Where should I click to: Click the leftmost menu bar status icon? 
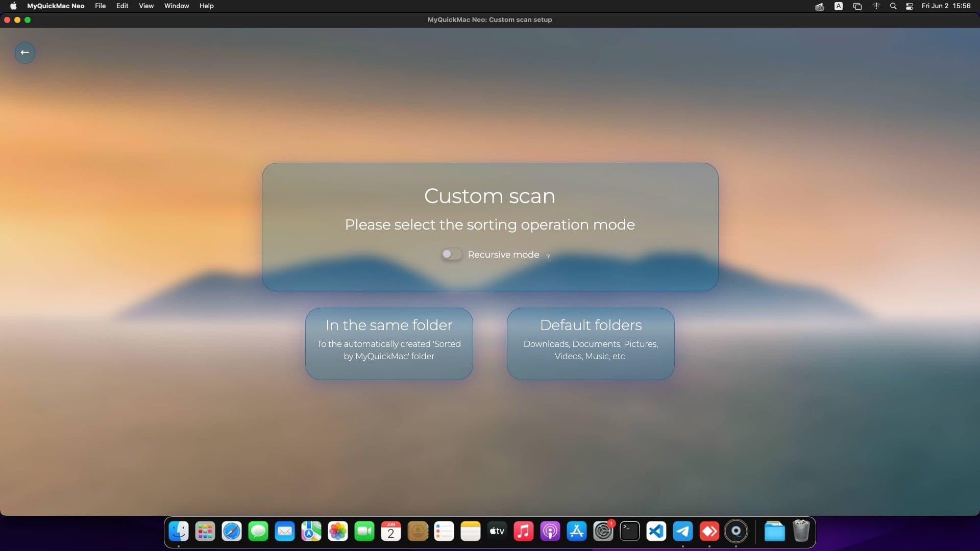[x=820, y=6]
